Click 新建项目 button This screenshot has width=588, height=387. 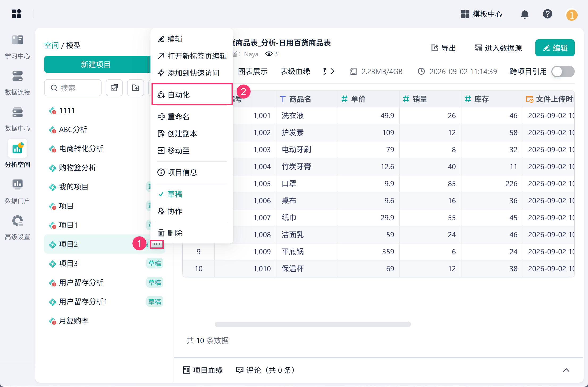(x=96, y=64)
